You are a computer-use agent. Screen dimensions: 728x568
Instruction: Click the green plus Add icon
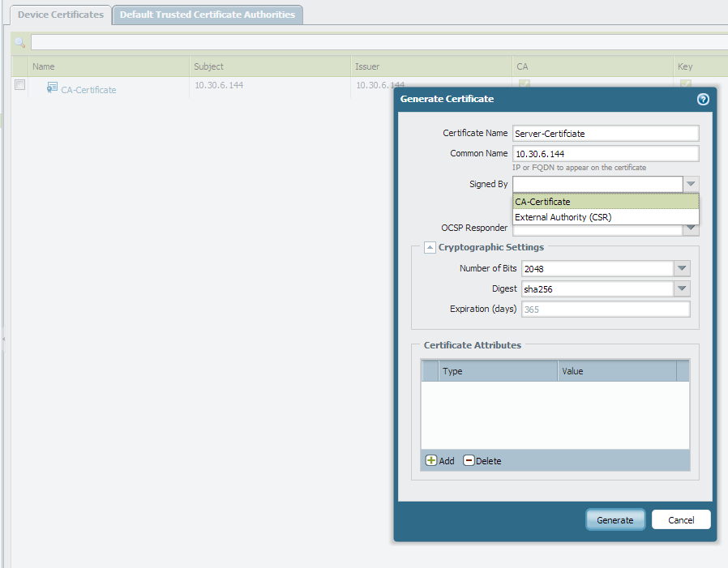tap(431, 461)
